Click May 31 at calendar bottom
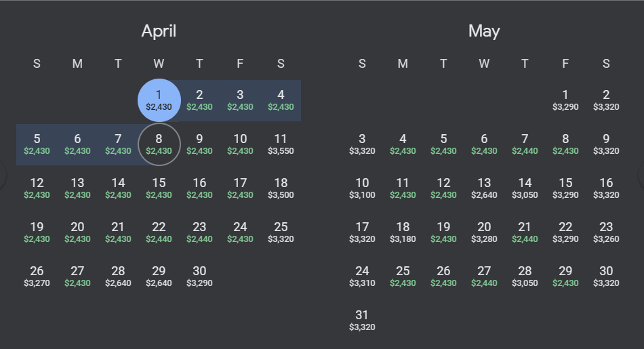This screenshot has width=644, height=349. tap(362, 321)
